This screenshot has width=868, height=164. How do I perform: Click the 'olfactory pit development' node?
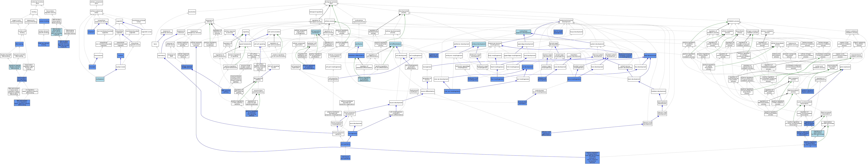pyautogui.click(x=542, y=79)
